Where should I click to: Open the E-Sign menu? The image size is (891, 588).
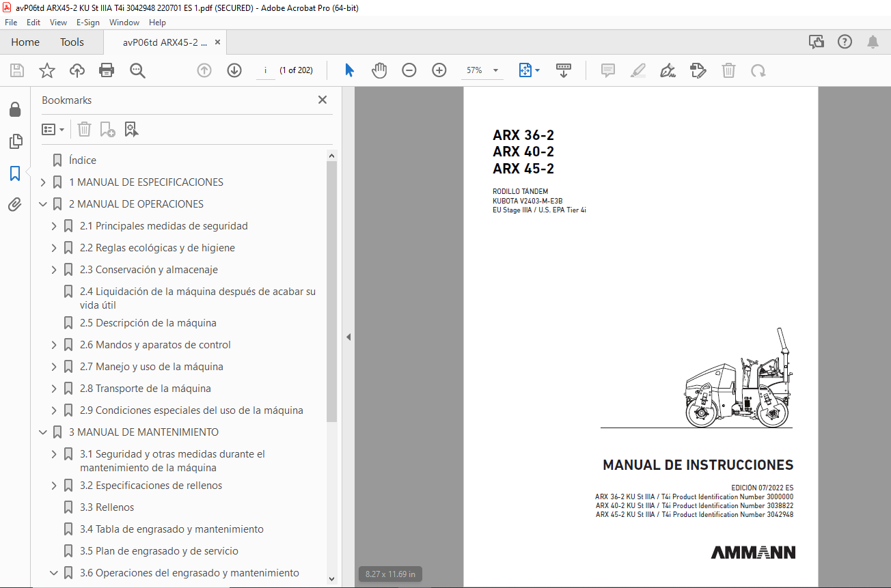click(x=88, y=22)
